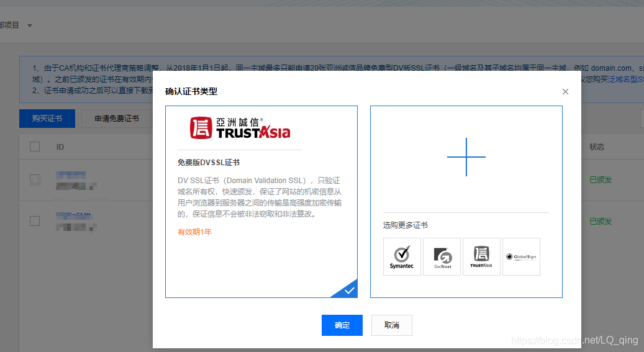Click the 确认证书类型 dialog title
Image resolution: width=644 pixels, height=352 pixels.
coord(191,92)
